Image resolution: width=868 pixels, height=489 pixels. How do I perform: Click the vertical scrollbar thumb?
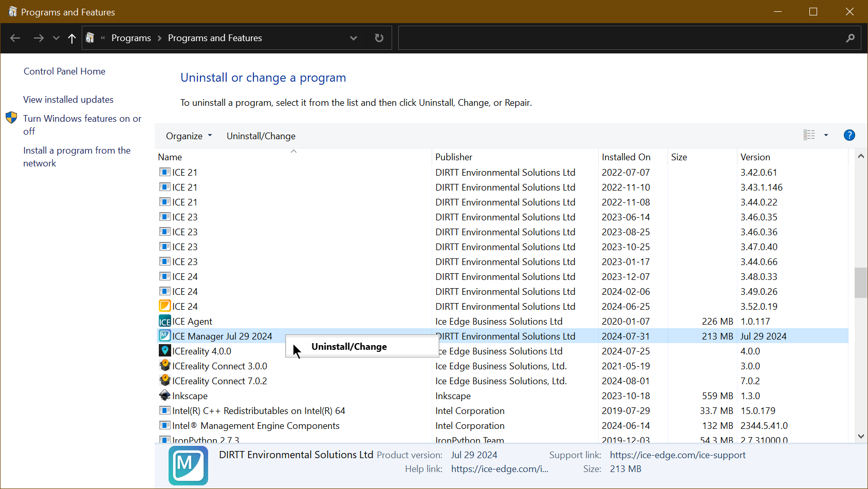[x=861, y=283]
